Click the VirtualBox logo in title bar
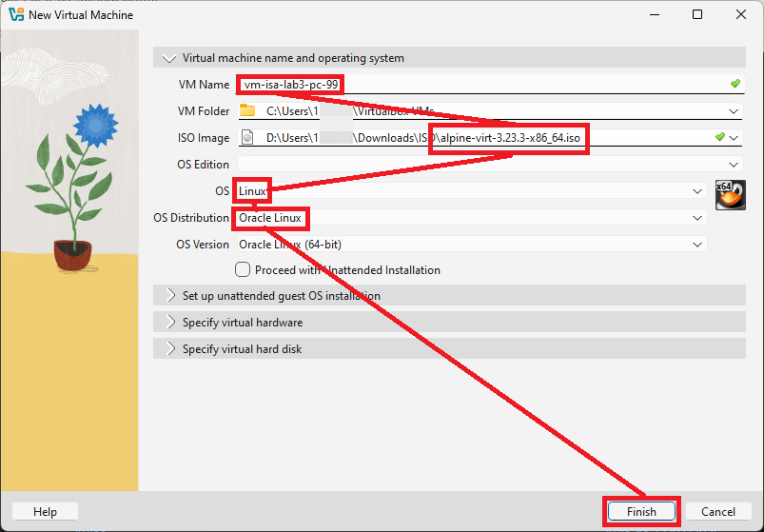Image resolution: width=764 pixels, height=532 pixels. tap(15, 15)
